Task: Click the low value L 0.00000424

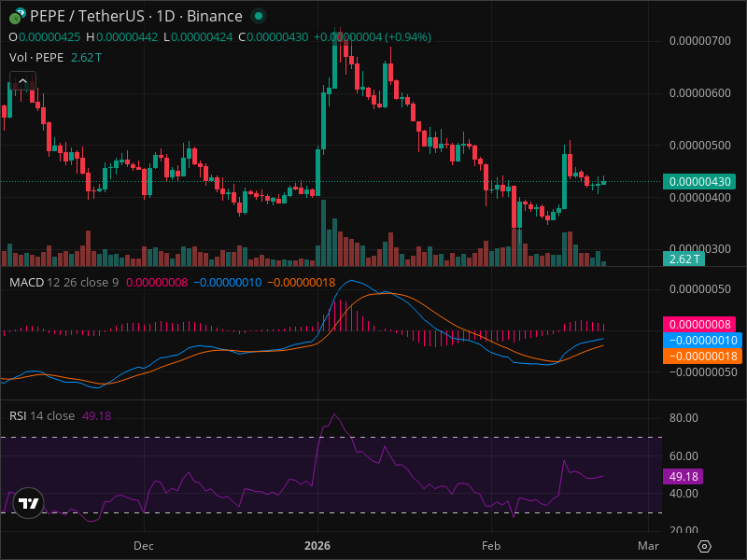Action: (x=198, y=37)
